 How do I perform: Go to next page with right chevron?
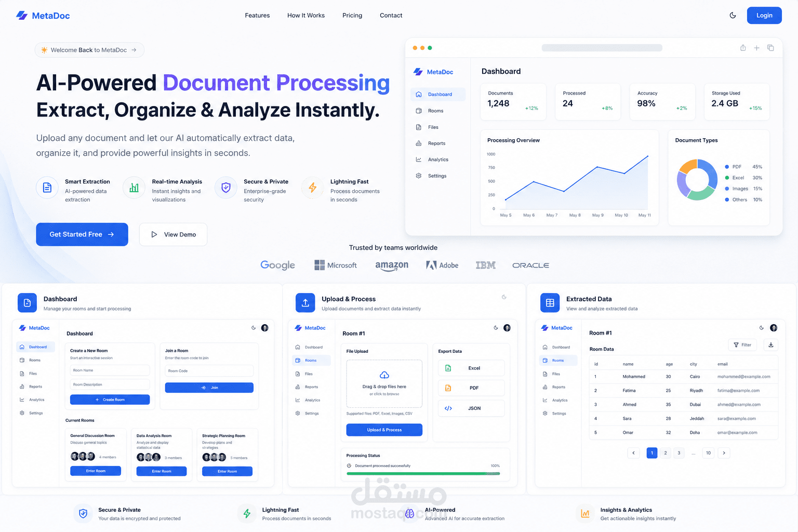(x=724, y=453)
